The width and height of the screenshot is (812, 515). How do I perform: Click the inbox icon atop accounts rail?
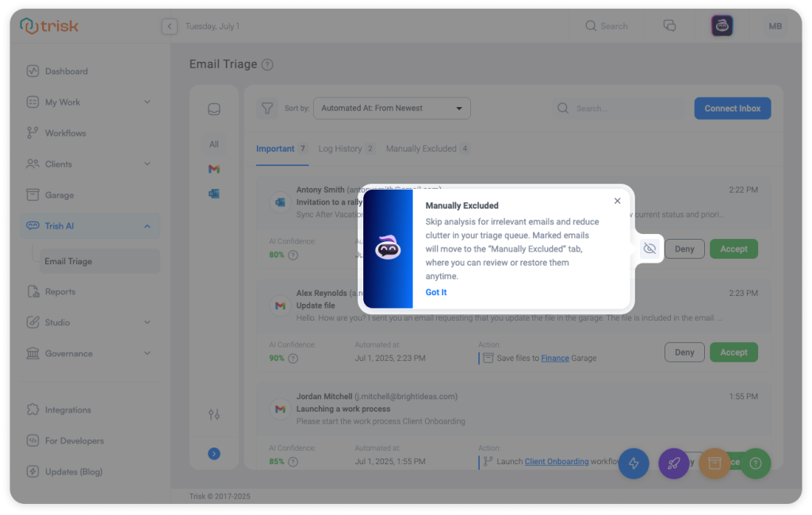point(214,110)
